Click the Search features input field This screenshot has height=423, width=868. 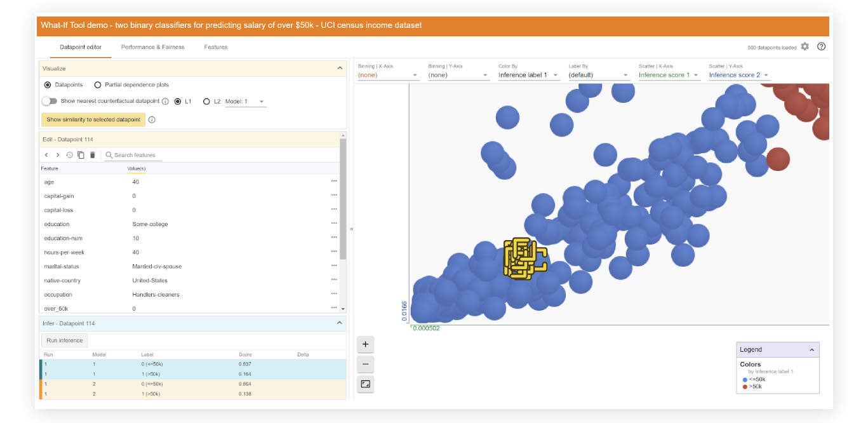[x=135, y=155]
